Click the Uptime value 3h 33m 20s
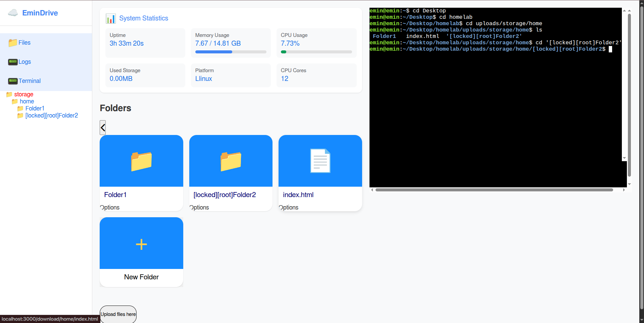The image size is (644, 323). pos(127,43)
